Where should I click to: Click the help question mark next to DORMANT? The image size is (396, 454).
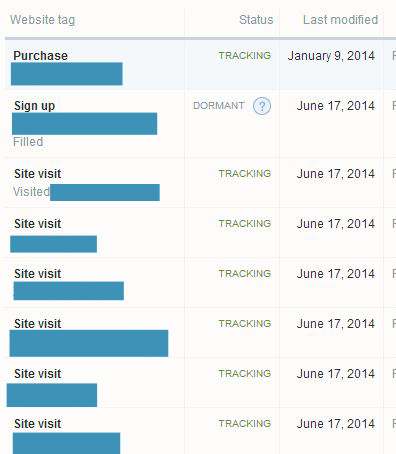[262, 106]
